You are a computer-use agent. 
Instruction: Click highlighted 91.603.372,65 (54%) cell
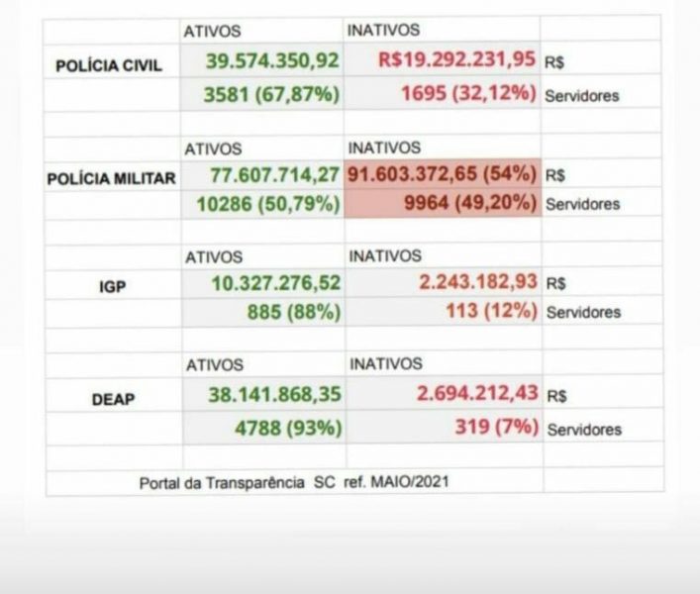coord(443,173)
